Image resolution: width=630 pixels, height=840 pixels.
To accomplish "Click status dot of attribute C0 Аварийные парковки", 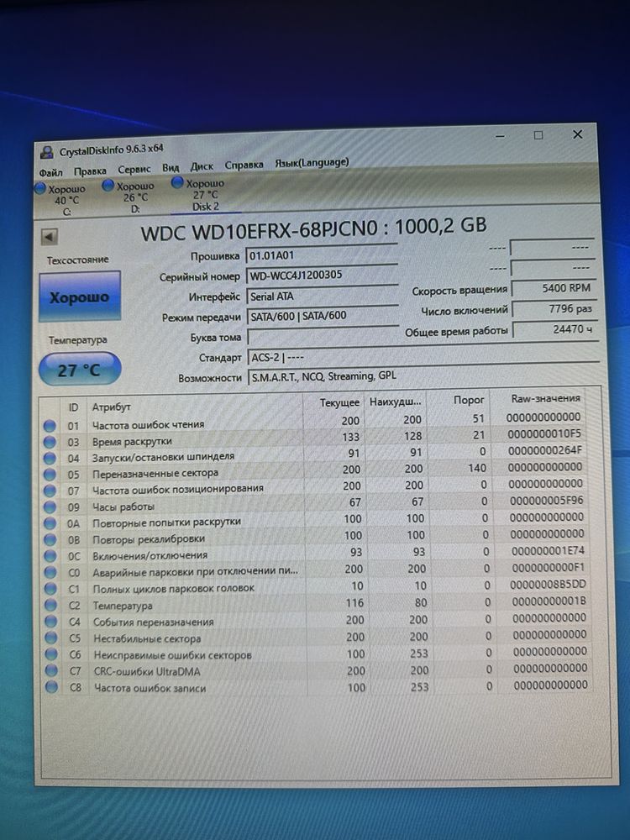I will pos(50,572).
